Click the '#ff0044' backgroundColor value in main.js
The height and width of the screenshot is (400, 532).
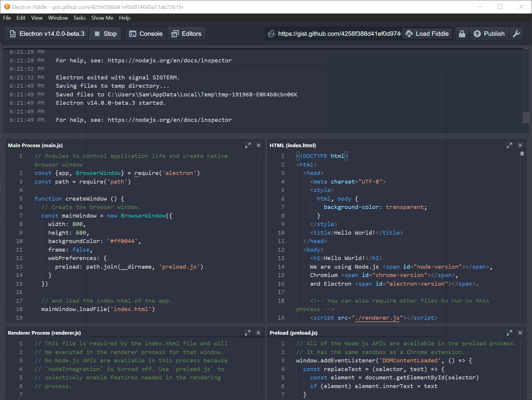[123, 241]
